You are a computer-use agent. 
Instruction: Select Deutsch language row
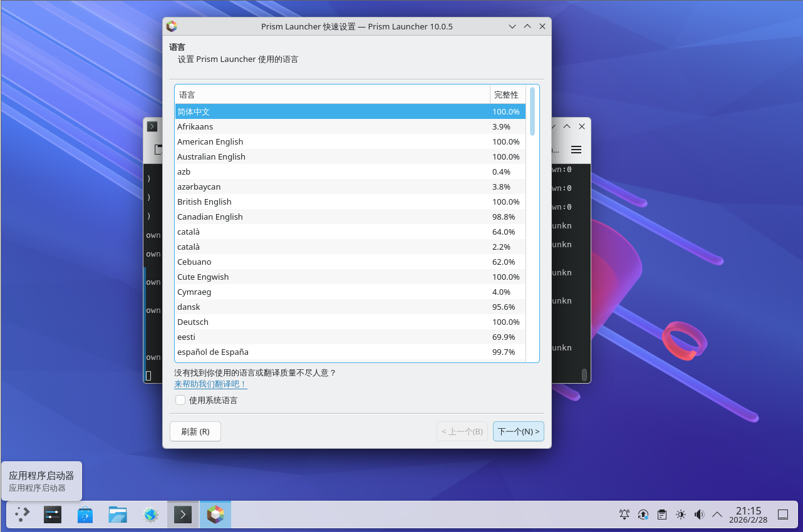(350, 322)
